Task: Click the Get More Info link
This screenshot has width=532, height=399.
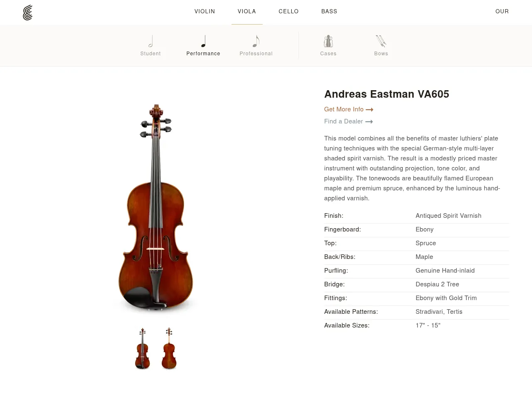Action: (x=344, y=110)
